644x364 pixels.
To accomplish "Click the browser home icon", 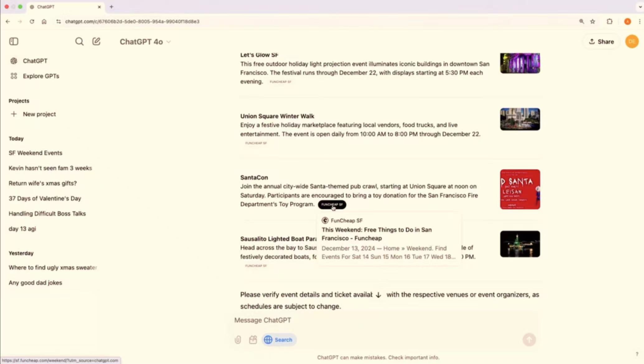I will click(44, 21).
